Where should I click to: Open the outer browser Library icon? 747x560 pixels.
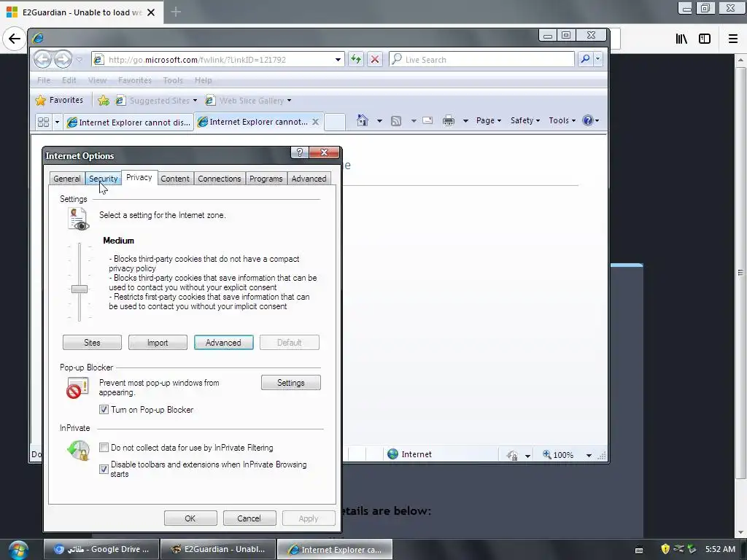[681, 39]
